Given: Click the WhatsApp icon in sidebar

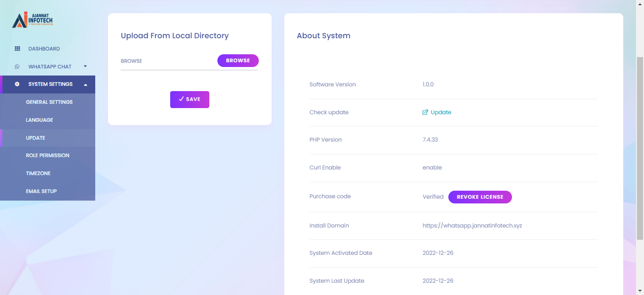Looking at the screenshot, I should pyautogui.click(x=17, y=67).
